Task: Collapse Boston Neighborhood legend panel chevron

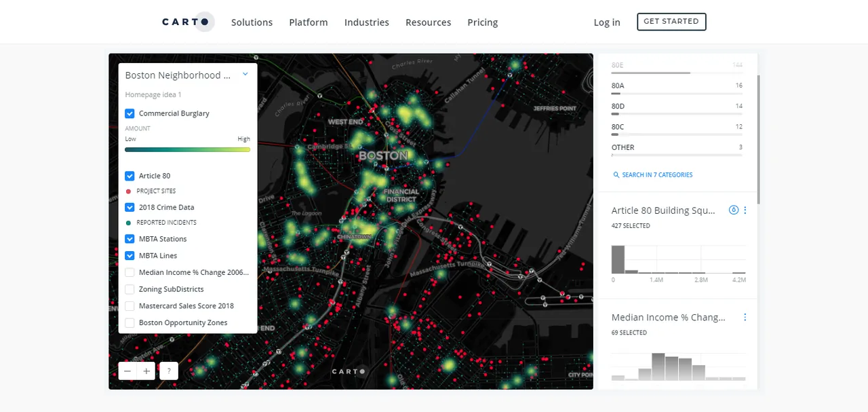Action: point(245,74)
